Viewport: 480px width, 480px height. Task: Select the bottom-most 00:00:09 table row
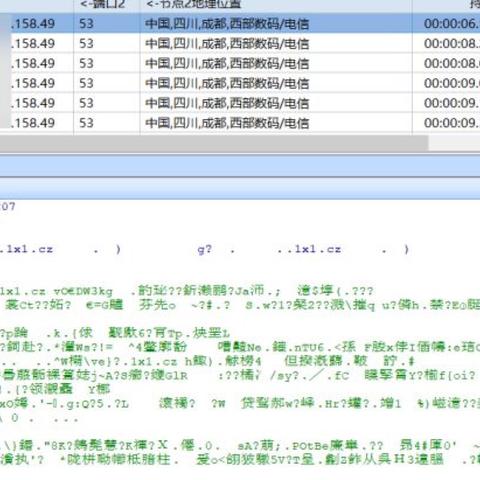pyautogui.click(x=240, y=123)
